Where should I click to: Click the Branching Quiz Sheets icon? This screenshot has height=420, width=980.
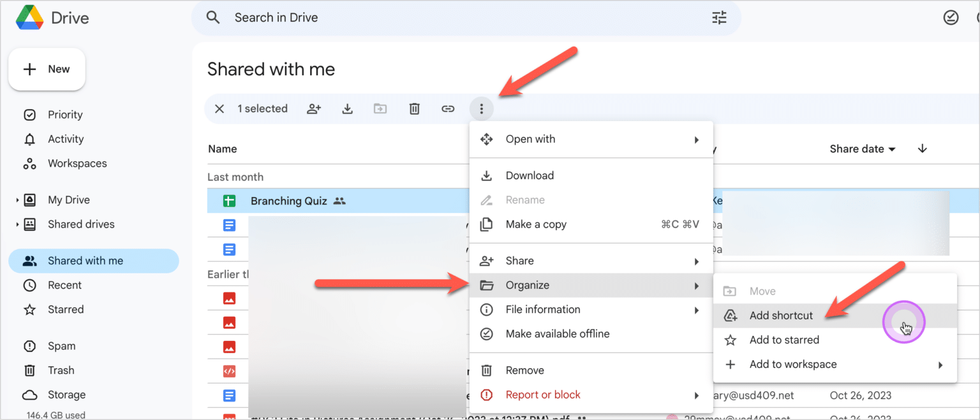pyautogui.click(x=229, y=201)
